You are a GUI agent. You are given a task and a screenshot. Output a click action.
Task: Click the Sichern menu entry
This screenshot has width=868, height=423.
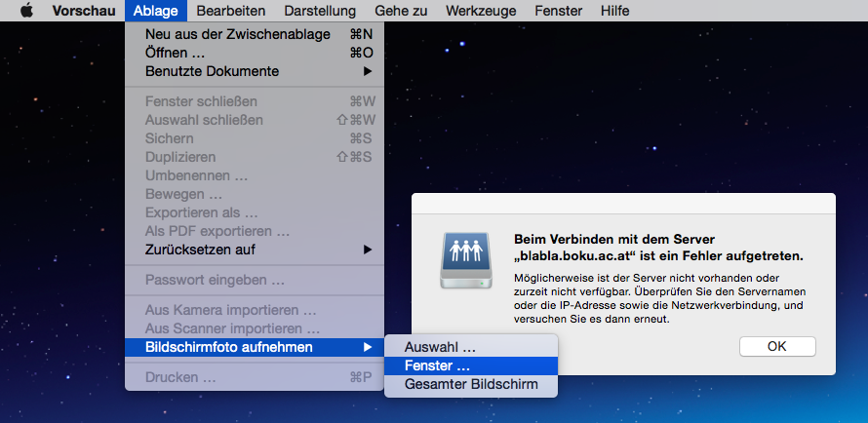255,138
